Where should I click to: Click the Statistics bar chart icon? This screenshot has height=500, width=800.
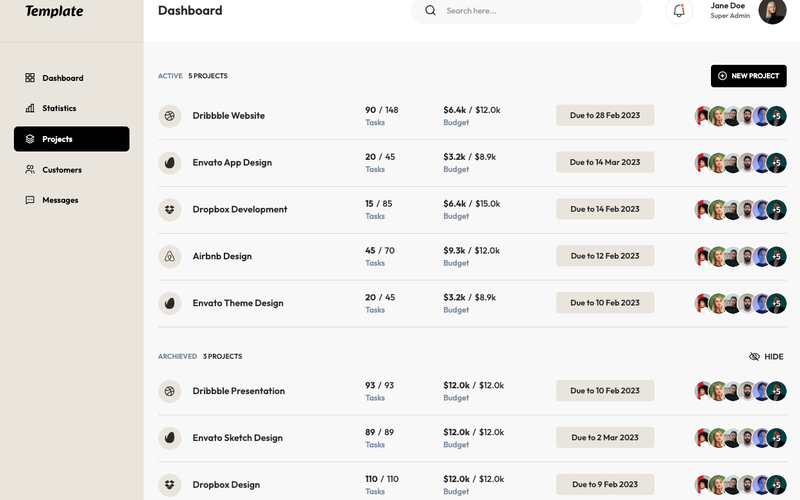[x=30, y=108]
